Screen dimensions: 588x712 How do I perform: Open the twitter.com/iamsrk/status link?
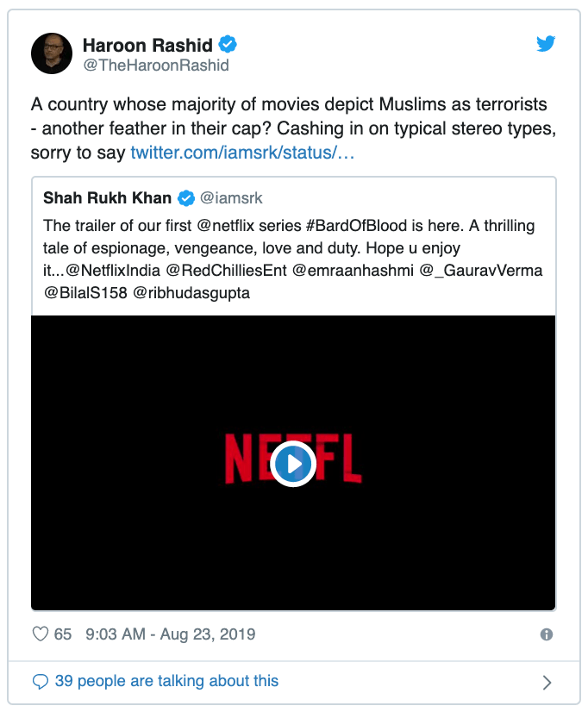(x=242, y=153)
